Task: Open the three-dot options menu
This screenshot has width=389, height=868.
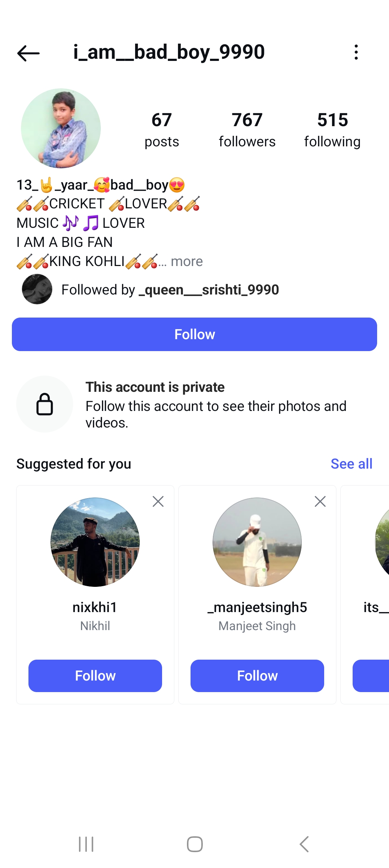Action: tap(356, 52)
